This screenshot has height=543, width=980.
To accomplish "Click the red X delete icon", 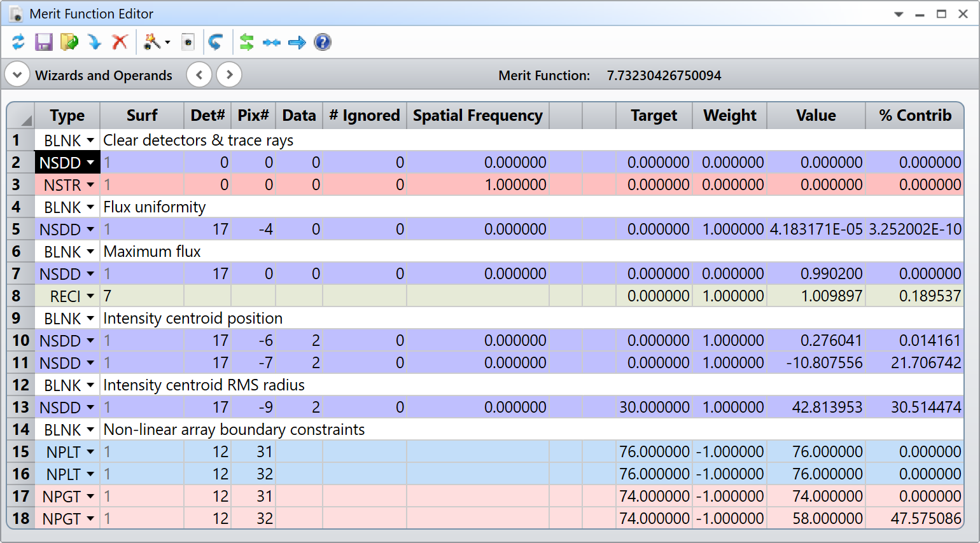I will [120, 43].
